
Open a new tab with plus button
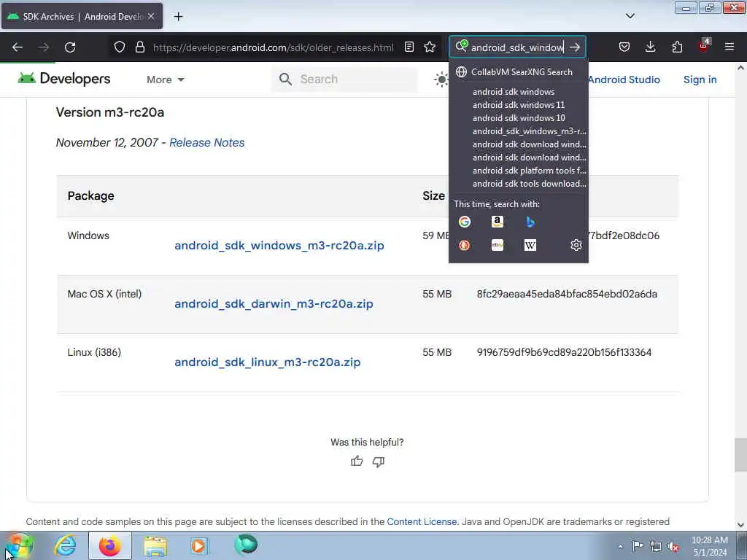(178, 17)
